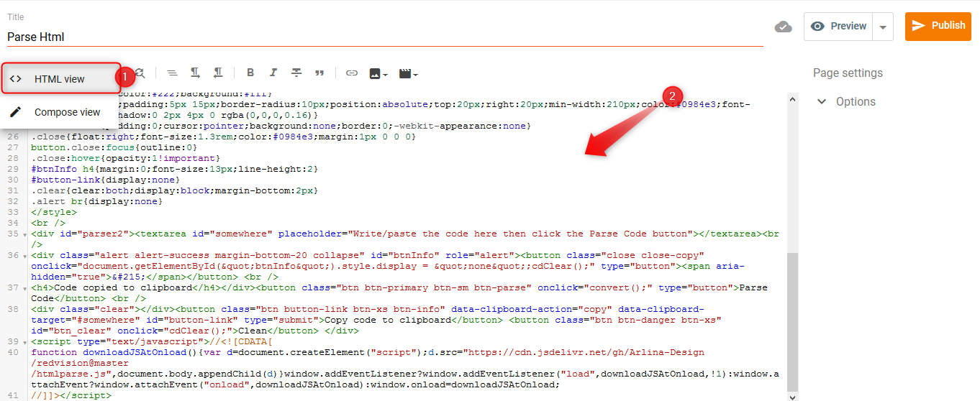
Task: Collapse the code fold on line 39
Action: pyautogui.click(x=25, y=342)
